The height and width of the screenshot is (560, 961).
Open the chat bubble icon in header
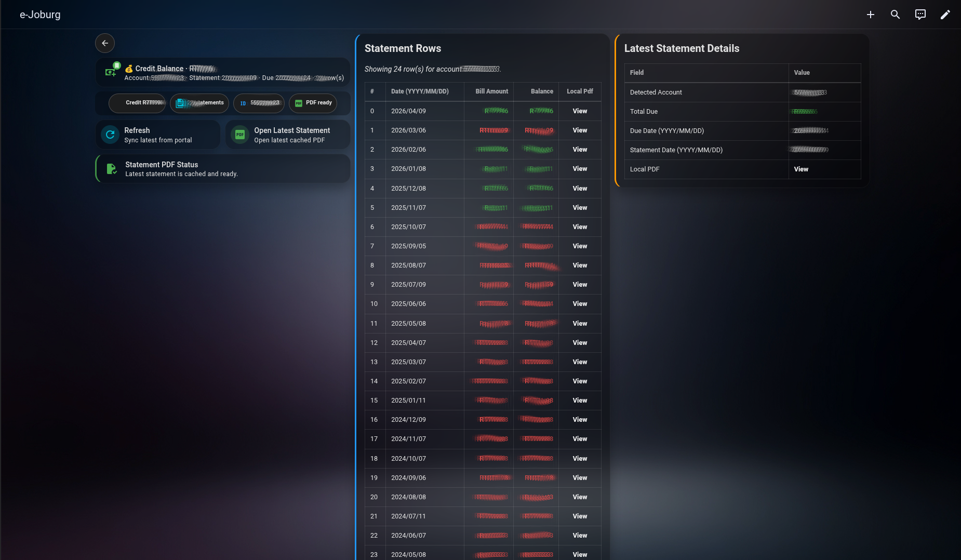pyautogui.click(x=920, y=15)
